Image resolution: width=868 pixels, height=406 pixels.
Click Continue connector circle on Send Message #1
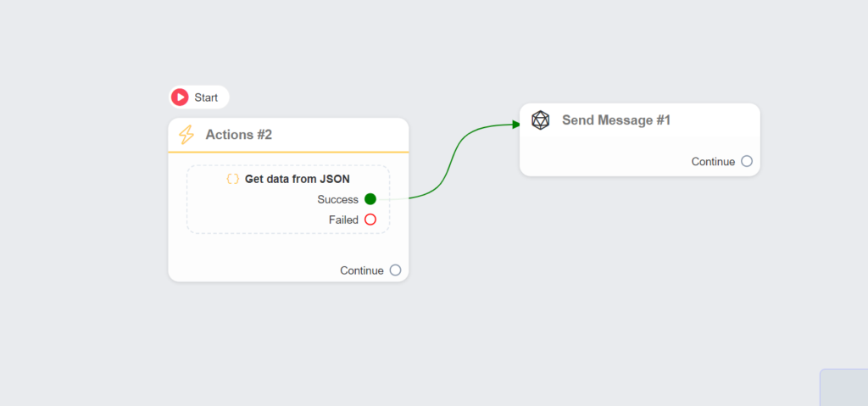click(747, 161)
